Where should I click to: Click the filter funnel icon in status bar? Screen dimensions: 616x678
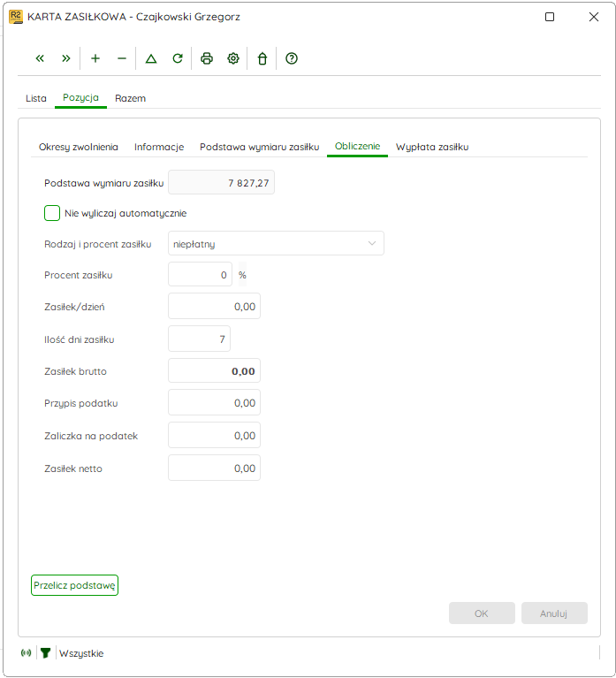(45, 653)
